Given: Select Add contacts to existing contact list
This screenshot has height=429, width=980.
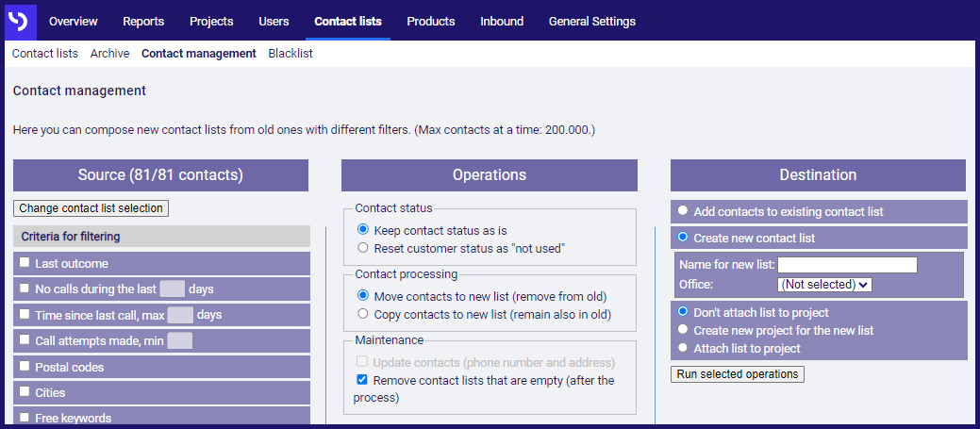Looking at the screenshot, I should 683,210.
